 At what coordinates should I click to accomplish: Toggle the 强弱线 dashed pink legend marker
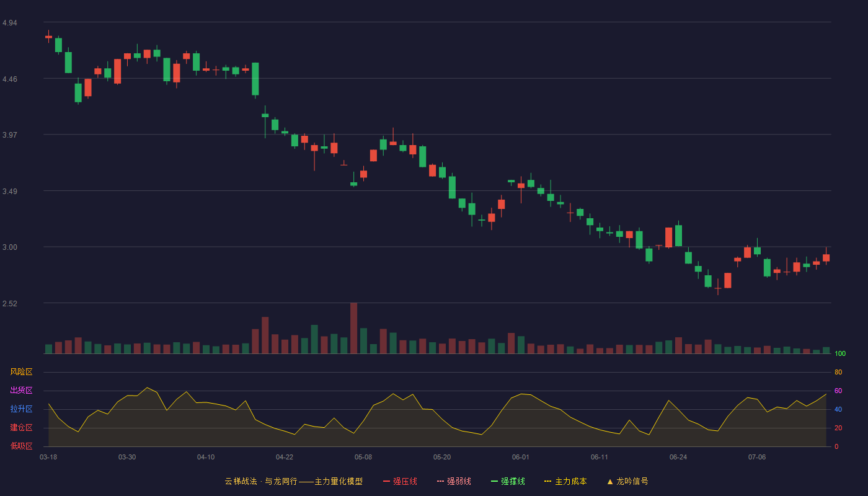(x=440, y=481)
